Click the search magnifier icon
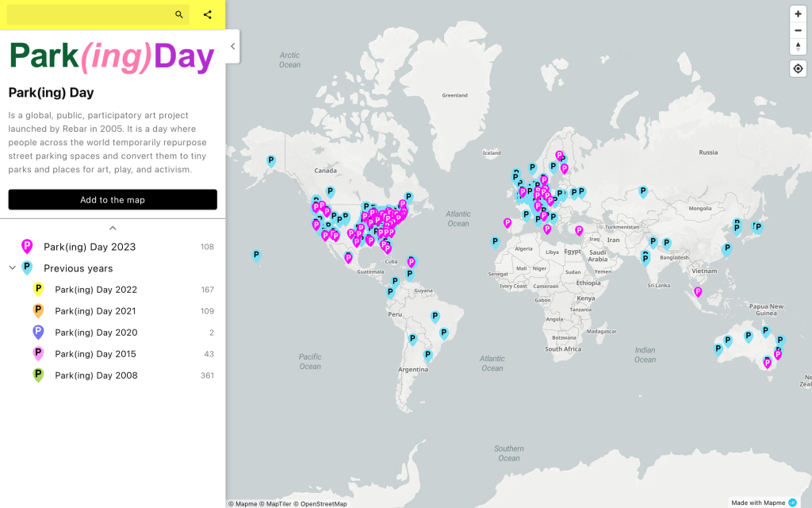Viewport: 812px width, 508px height. click(x=178, y=14)
